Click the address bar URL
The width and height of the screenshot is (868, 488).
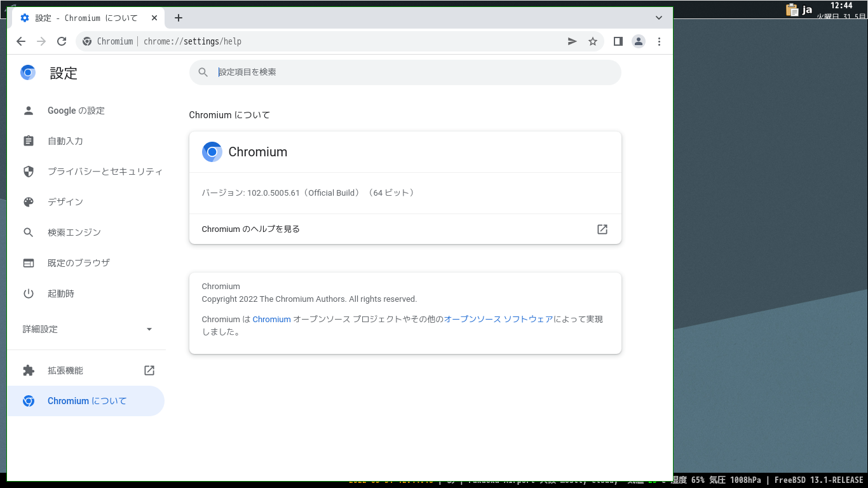click(193, 41)
